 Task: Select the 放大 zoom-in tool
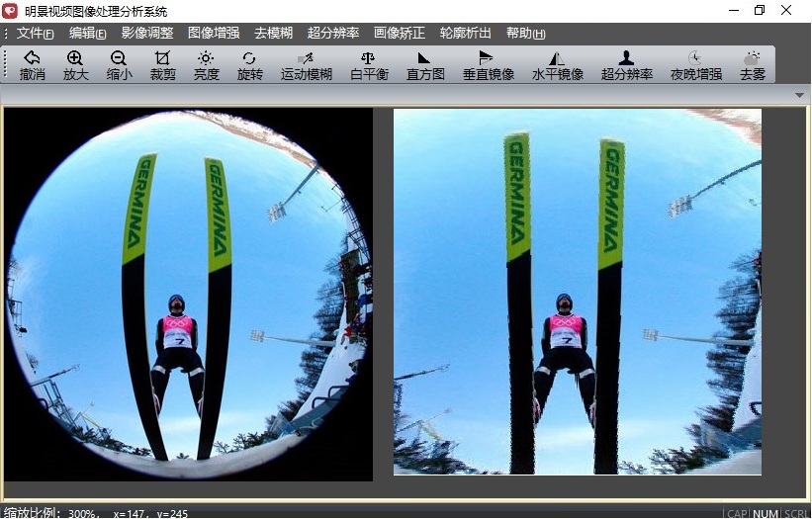(75, 65)
